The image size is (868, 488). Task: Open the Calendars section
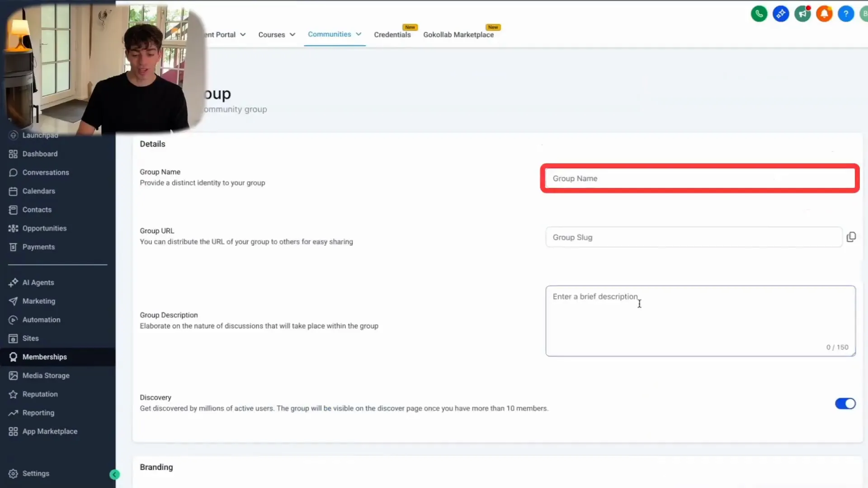click(38, 191)
